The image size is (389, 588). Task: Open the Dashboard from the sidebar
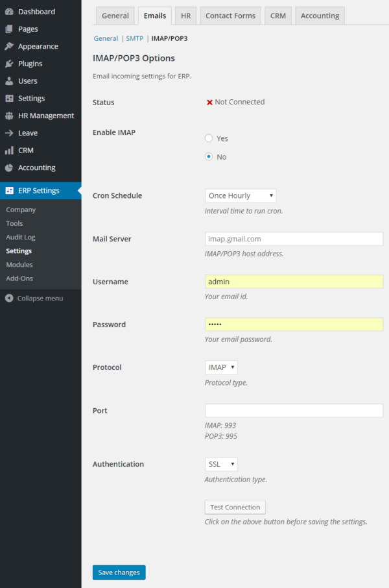(9, 12)
